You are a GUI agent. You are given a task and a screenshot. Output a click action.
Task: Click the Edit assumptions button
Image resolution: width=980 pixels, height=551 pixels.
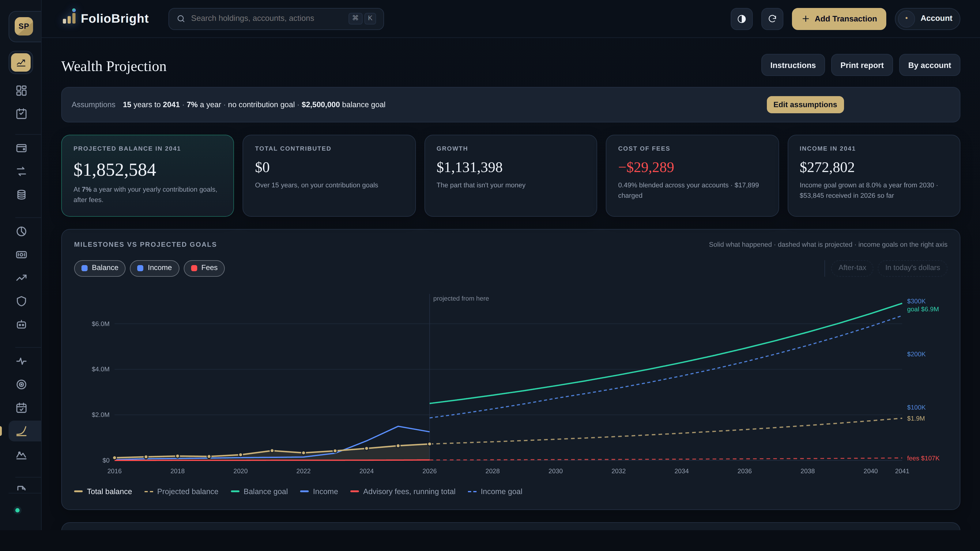click(x=805, y=105)
